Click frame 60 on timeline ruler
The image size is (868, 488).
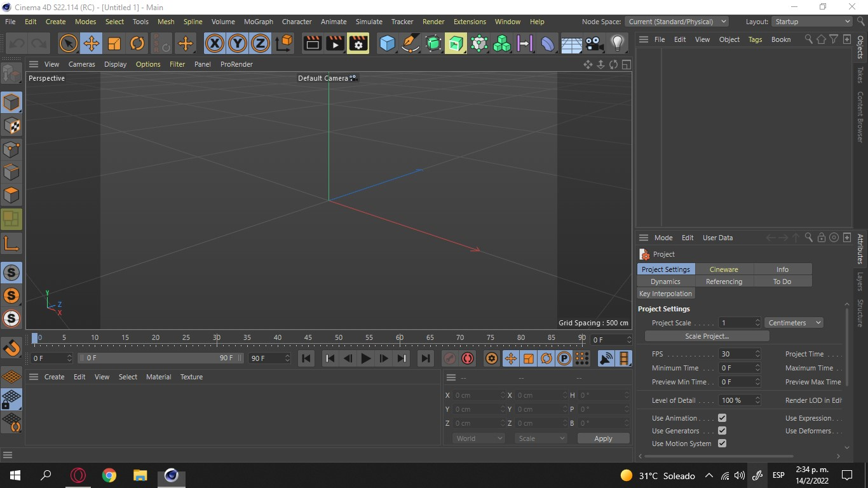click(x=400, y=337)
